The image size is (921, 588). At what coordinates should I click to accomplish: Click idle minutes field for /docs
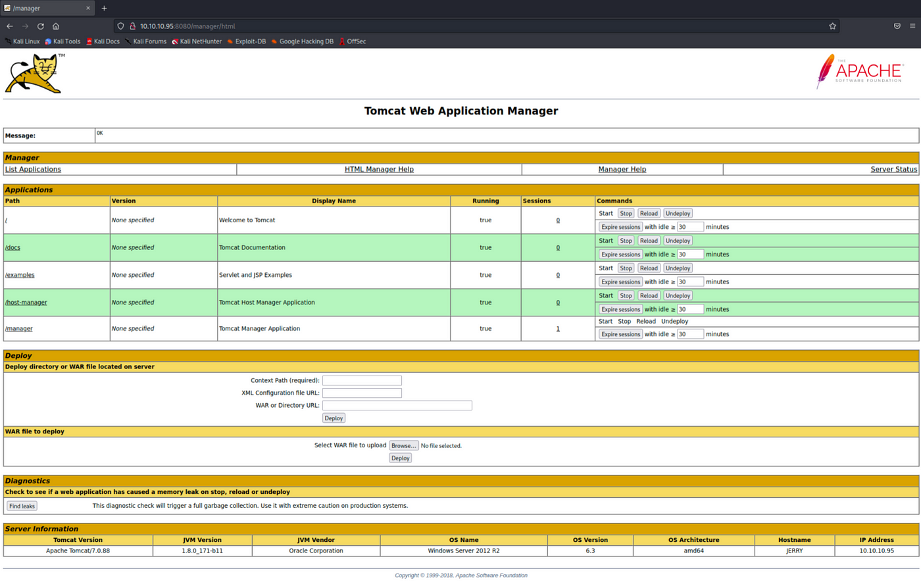click(690, 255)
